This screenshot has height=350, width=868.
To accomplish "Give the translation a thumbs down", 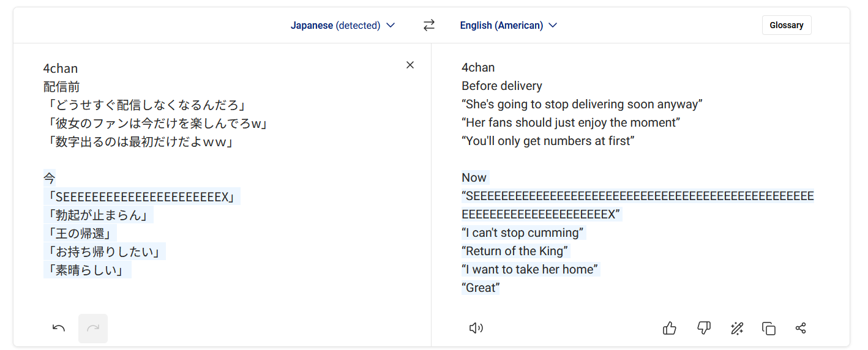I will pos(704,329).
